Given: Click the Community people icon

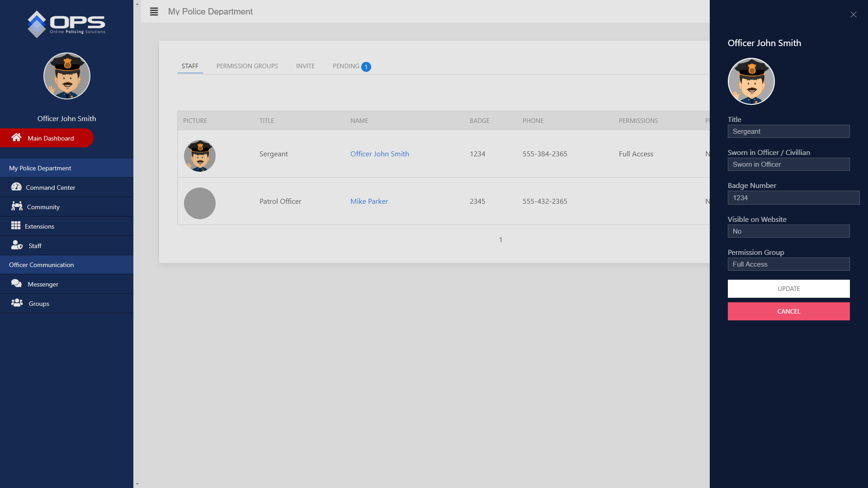Looking at the screenshot, I should 17,206.
